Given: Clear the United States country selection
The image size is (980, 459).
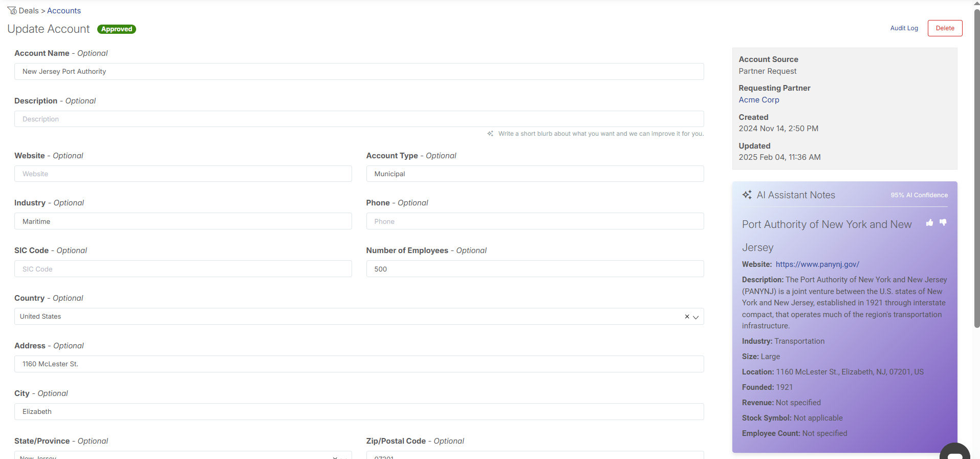Looking at the screenshot, I should (687, 317).
